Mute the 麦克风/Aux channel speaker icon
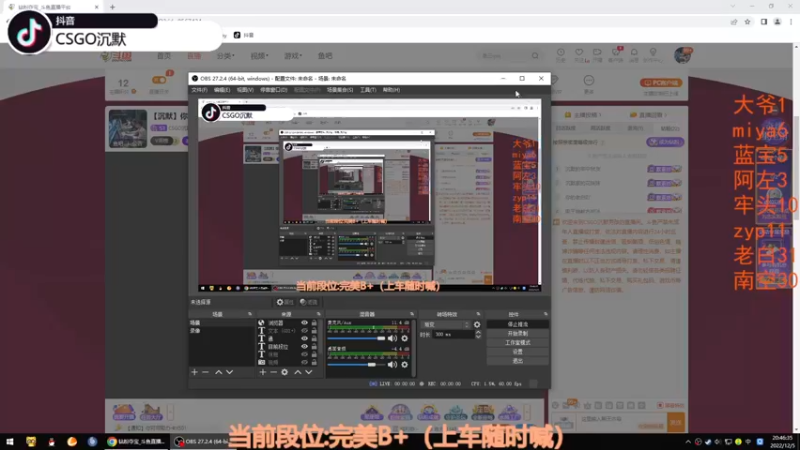Viewport: 800px width, 450px height. click(392, 338)
